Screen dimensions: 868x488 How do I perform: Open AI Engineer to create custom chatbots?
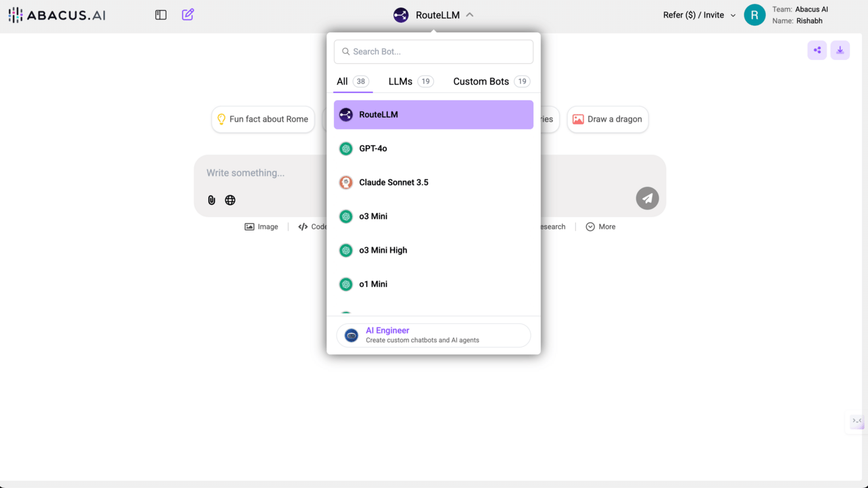[433, 335]
